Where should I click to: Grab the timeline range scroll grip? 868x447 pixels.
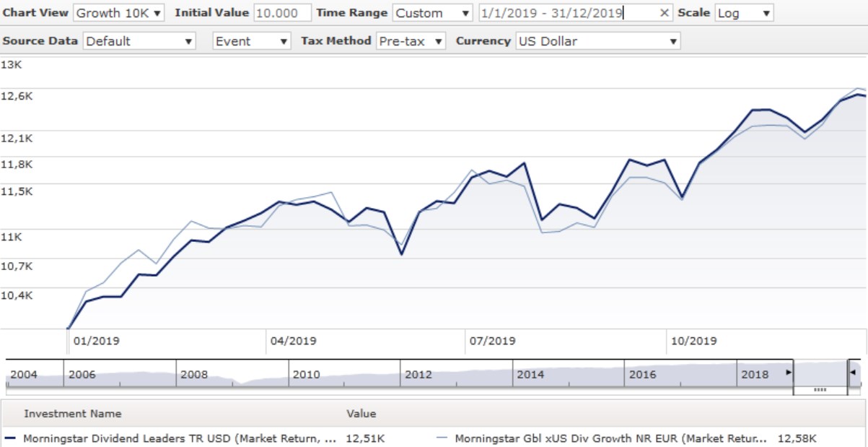point(819,389)
